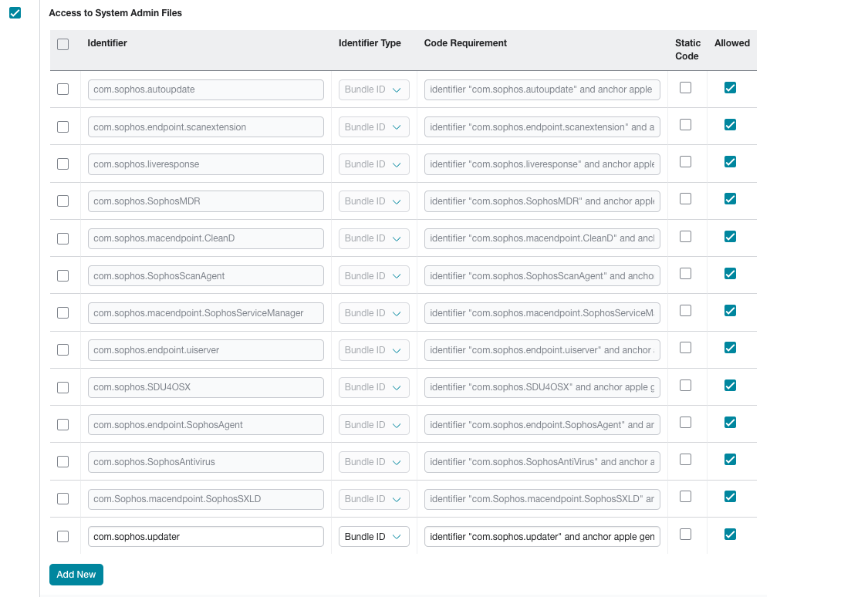
Task: Click the code requirement field for com.sophos.SophosMDR
Action: tap(542, 201)
